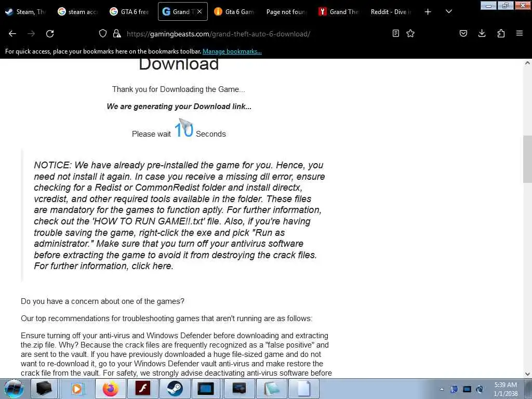Open the Firefox hamburger menu

(x=519, y=33)
